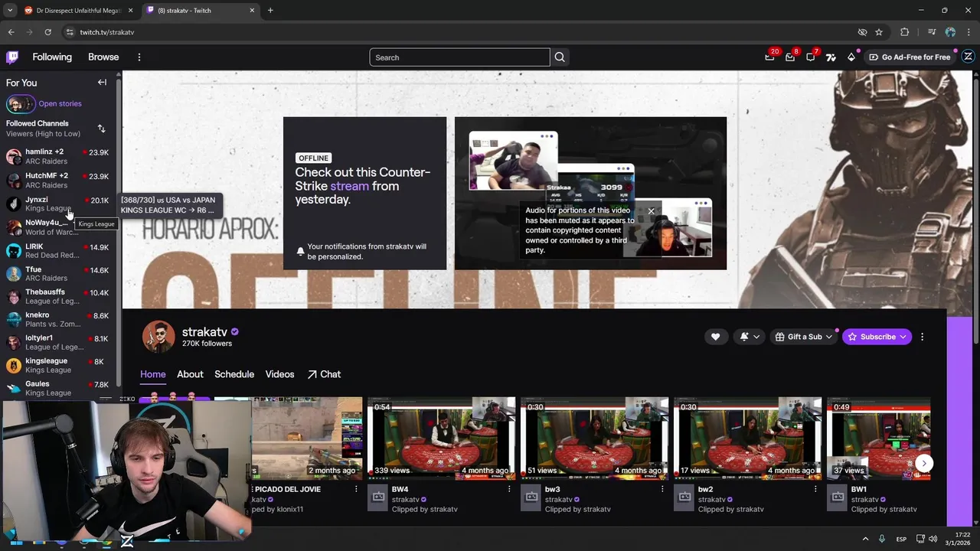This screenshot has width=980, height=551.
Task: Open the Chrome three-dot menu
Action: pos(969,32)
